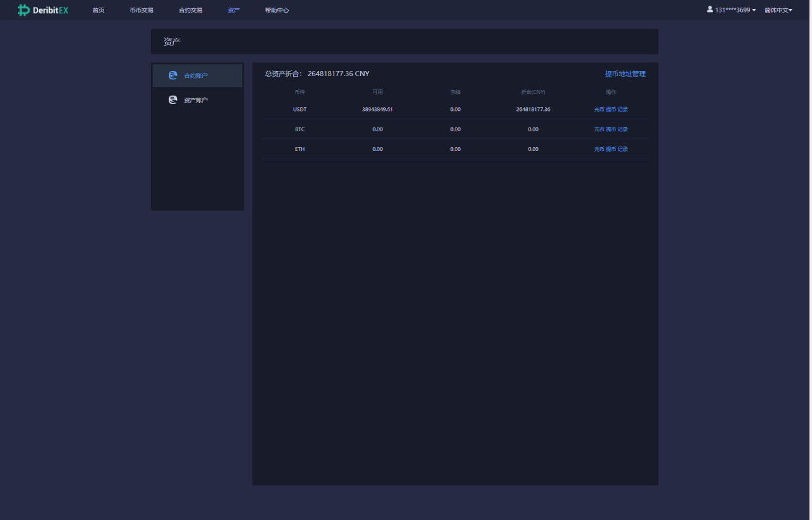This screenshot has width=812, height=520.
Task: Open the 资产 assets menu
Action: [x=233, y=10]
